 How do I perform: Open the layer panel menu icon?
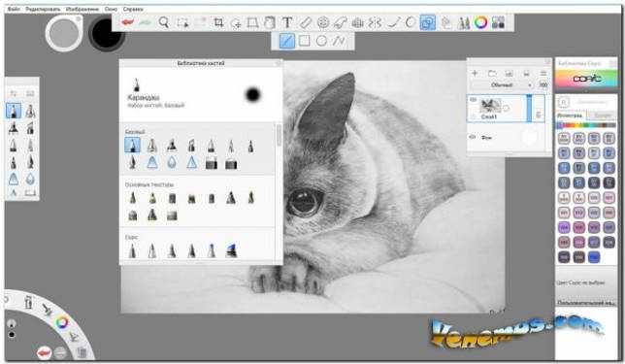[x=543, y=74]
